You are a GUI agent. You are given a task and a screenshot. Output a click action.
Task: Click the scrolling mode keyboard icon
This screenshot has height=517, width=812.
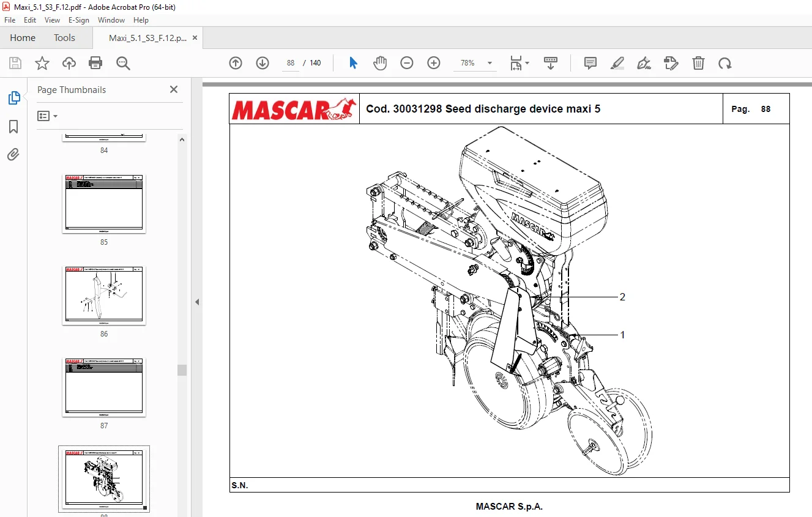pos(551,63)
